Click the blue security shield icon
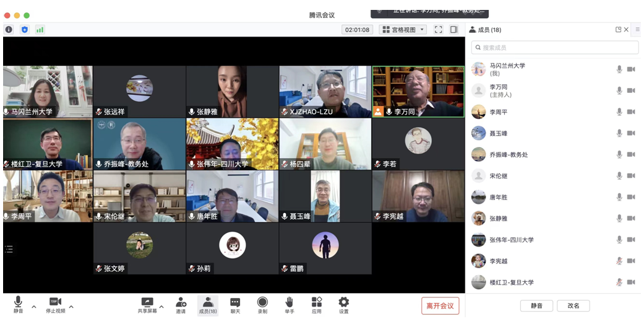Image resolution: width=644 pixels, height=324 pixels. (x=25, y=29)
